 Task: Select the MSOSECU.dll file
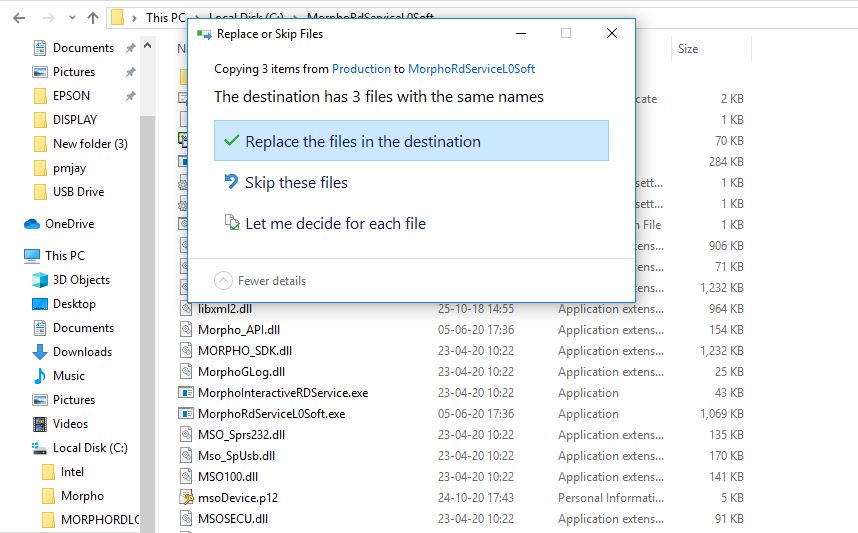[x=233, y=519]
